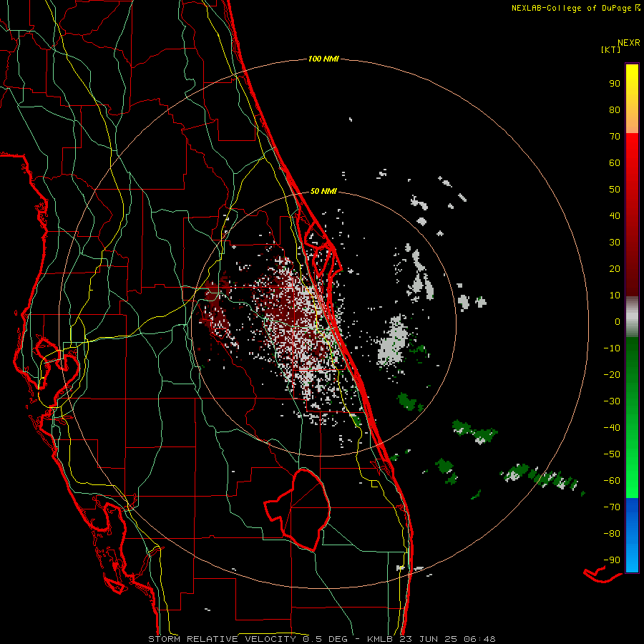Click the "STORM RELATIVE VELOCITY" caption text

[222, 639]
